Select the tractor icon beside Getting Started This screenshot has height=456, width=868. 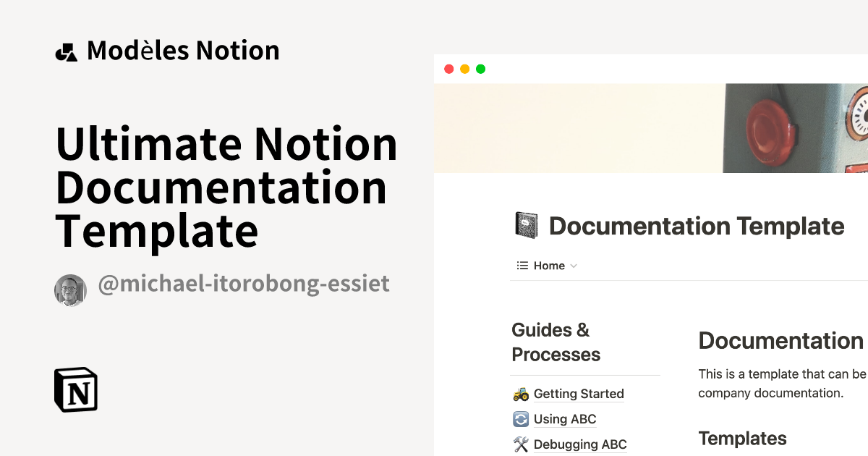520,393
